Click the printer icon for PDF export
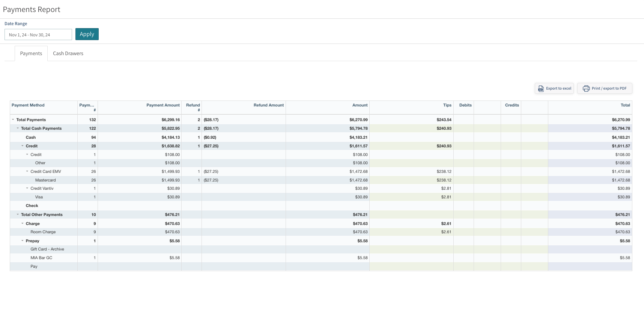 586,88
